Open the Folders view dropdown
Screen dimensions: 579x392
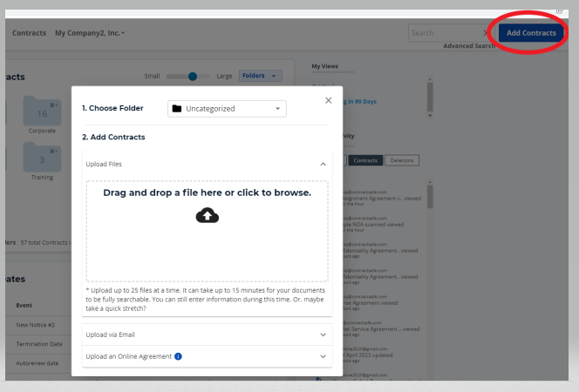(x=261, y=76)
